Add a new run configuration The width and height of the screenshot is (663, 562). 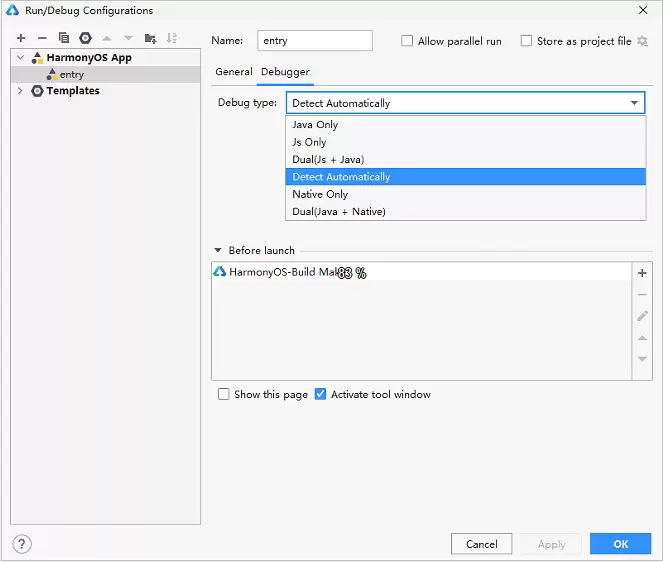pos(20,38)
